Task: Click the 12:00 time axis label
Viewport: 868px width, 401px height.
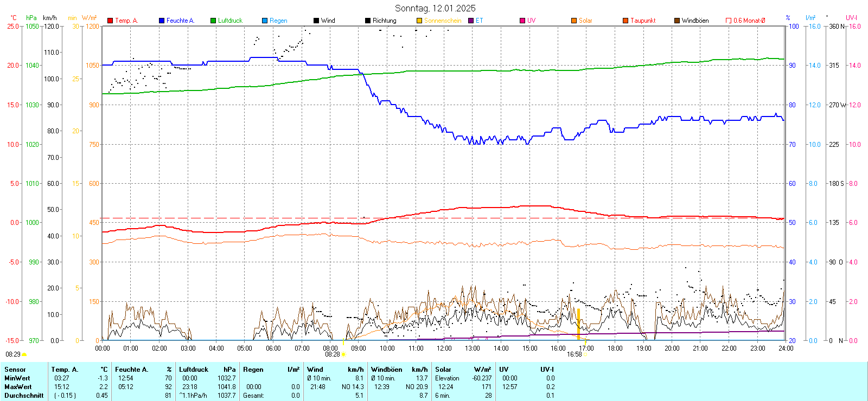Action: [x=444, y=348]
